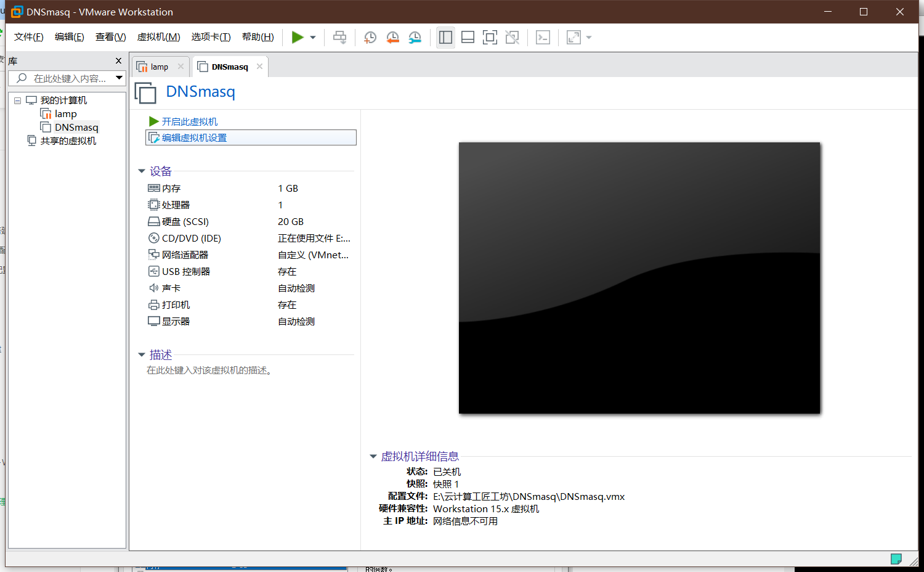The image size is (924, 572).
Task: Click the config file path DNSmasq.vmx
Action: 529,496
